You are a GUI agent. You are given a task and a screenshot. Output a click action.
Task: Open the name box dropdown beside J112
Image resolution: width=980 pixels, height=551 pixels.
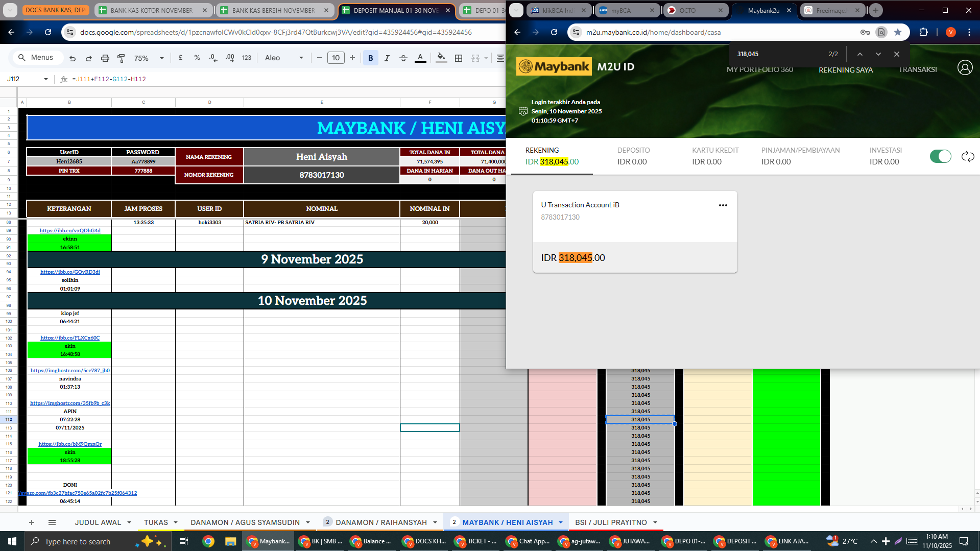[46, 79]
